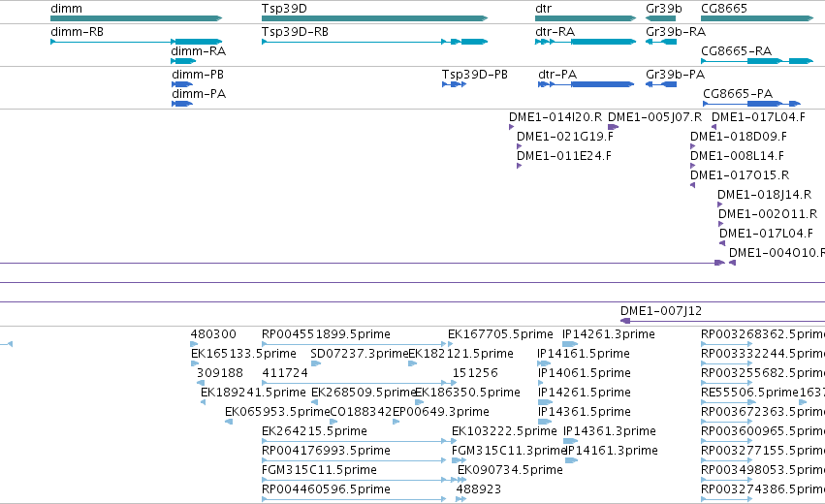Select the IP14361.5prime EST label
Image resolution: width=825 pixels, height=504 pixels.
click(584, 412)
